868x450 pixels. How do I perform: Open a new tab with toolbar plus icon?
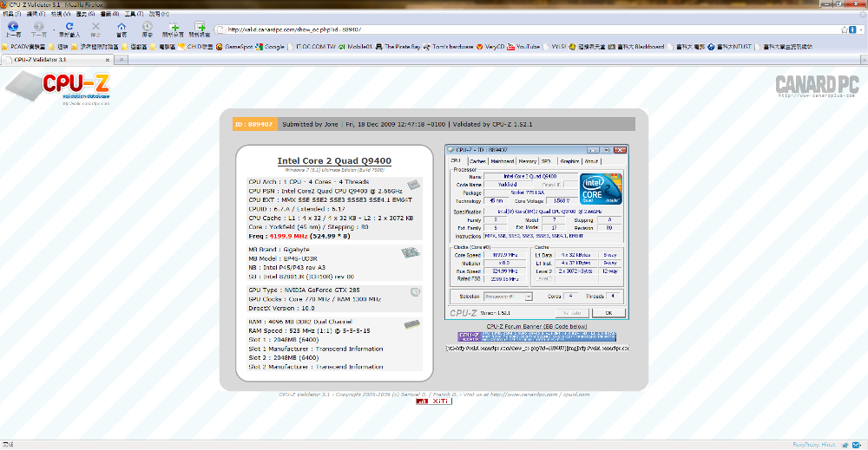[x=174, y=27]
